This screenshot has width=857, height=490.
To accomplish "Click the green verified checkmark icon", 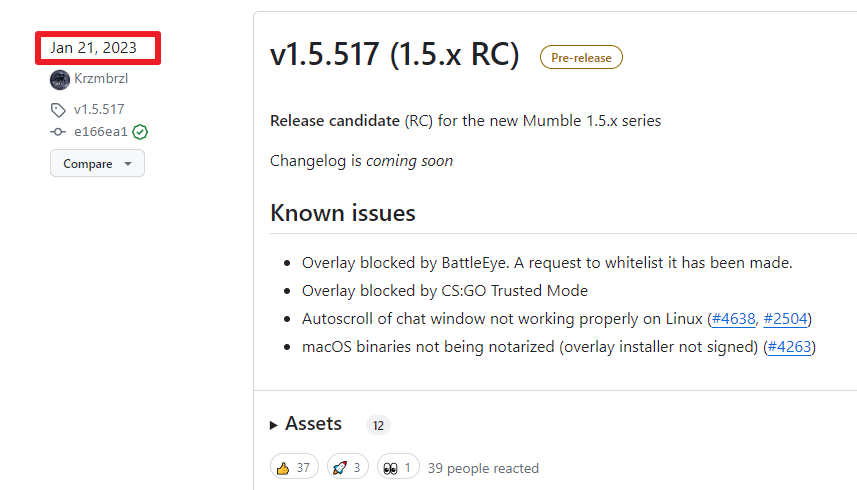I will (x=140, y=132).
